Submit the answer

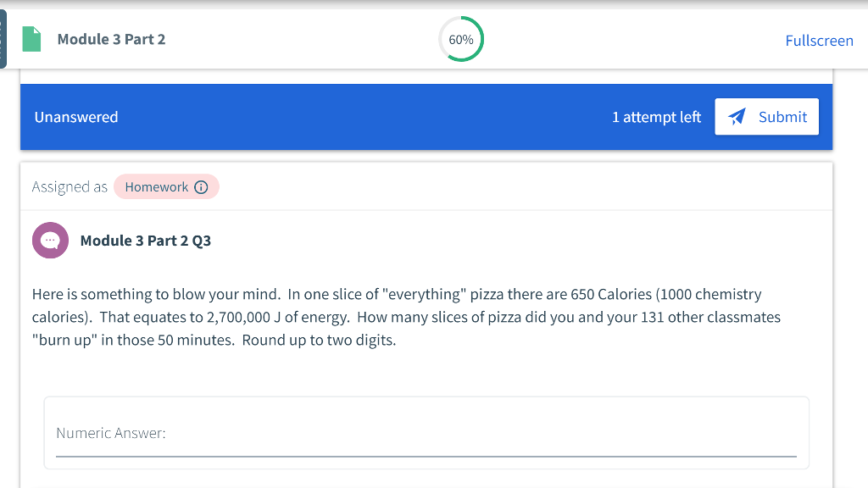click(766, 117)
